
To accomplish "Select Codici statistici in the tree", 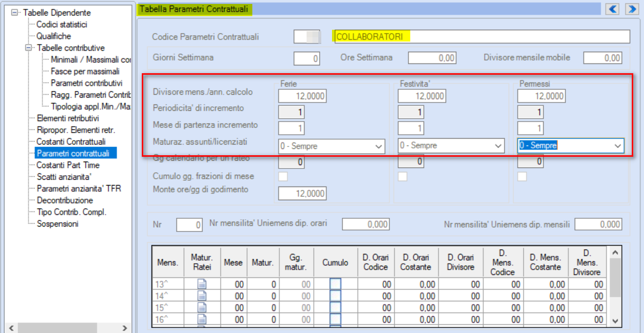I will (x=62, y=24).
